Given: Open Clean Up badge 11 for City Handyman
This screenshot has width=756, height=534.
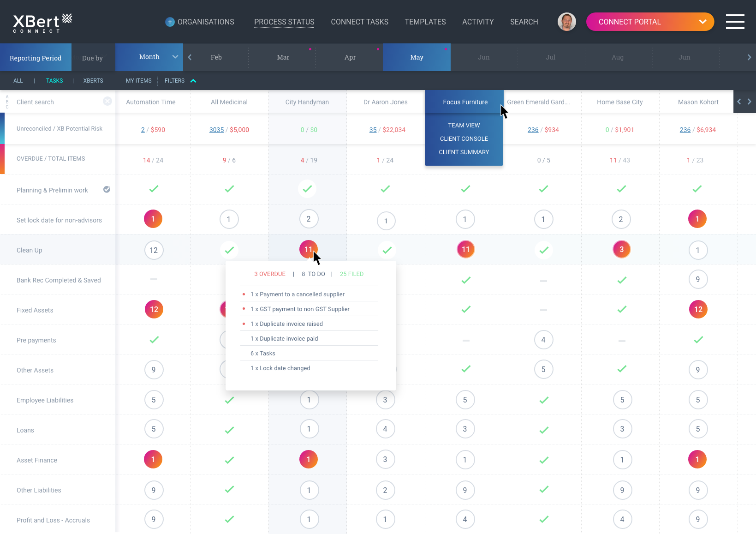Looking at the screenshot, I should (309, 249).
